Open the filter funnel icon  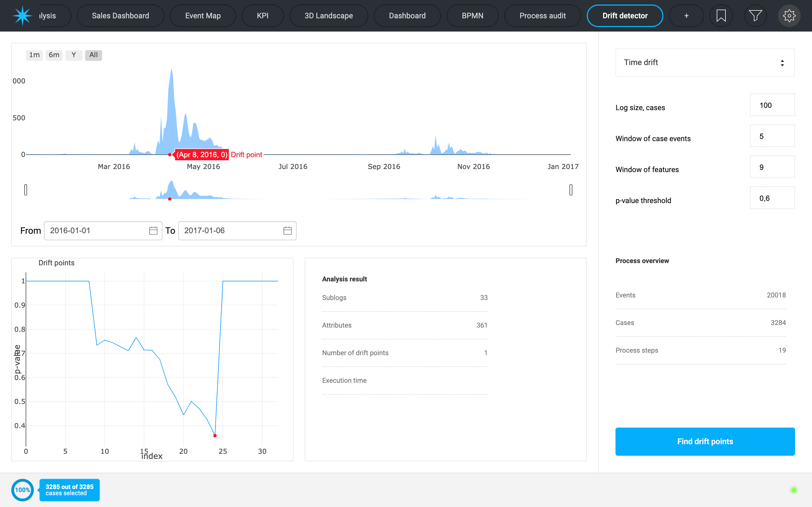pos(755,16)
